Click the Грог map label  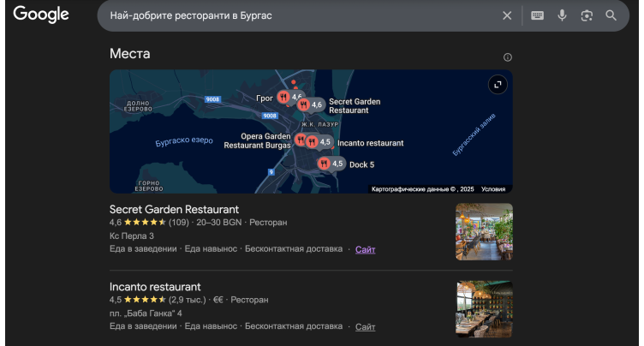265,98
